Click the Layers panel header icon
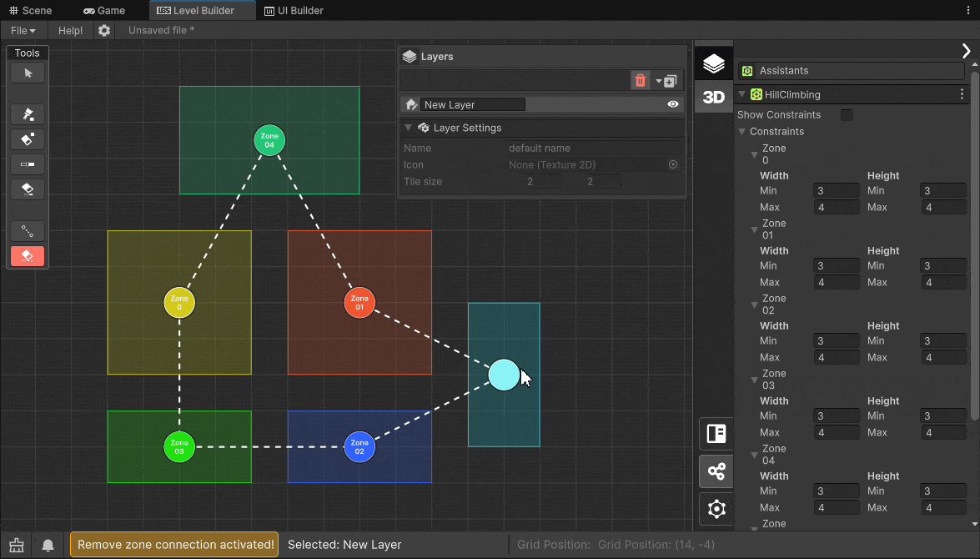 pos(410,56)
